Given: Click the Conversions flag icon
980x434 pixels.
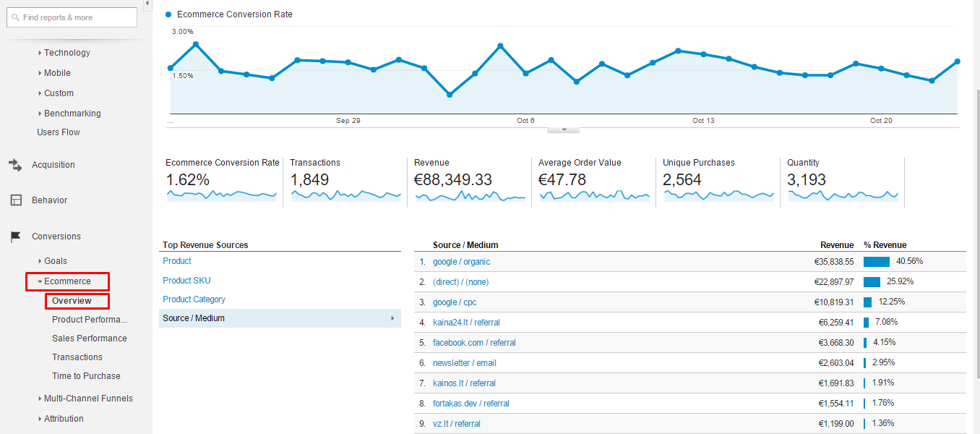Looking at the screenshot, I should 15,237.
